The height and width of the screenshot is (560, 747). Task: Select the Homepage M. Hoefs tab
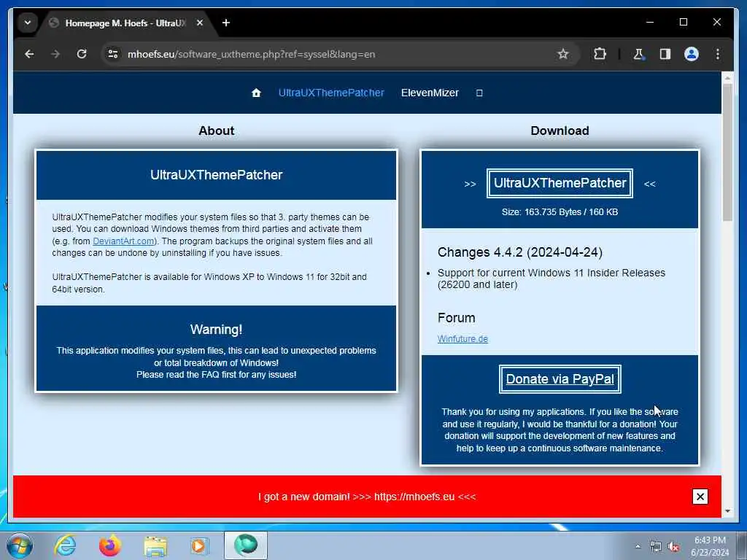click(125, 23)
